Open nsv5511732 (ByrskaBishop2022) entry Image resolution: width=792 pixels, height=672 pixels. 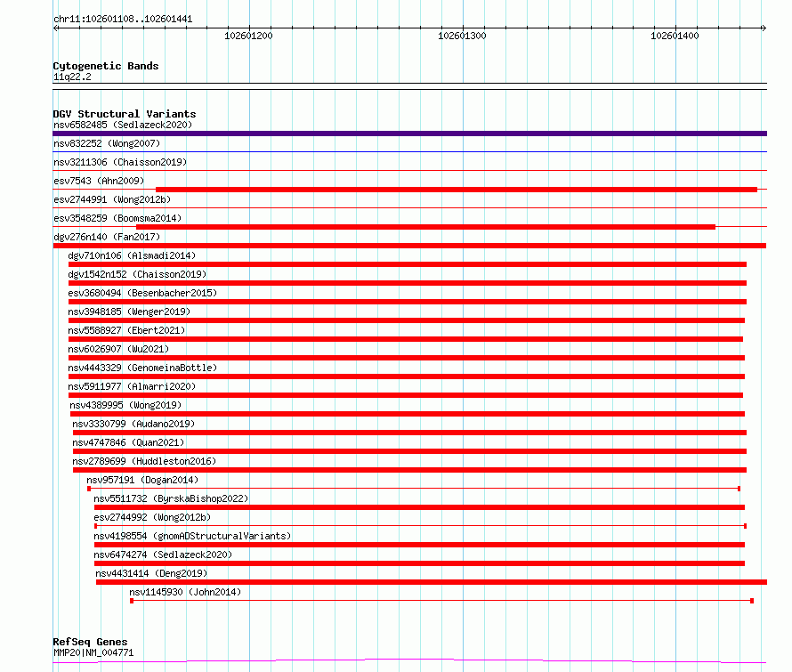tap(171, 498)
